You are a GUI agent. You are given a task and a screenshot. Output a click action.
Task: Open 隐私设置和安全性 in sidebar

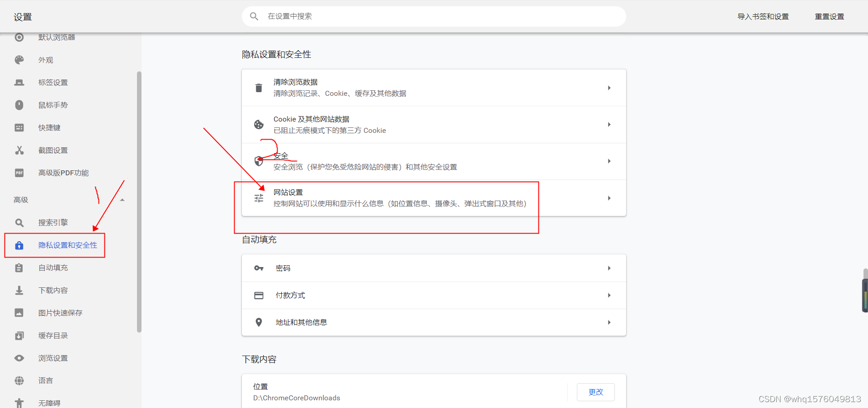pyautogui.click(x=68, y=245)
